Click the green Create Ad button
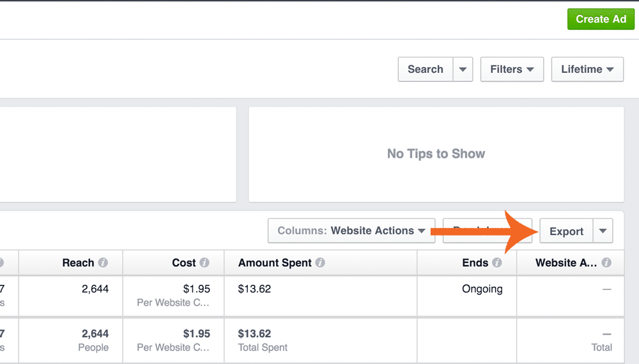 click(x=601, y=19)
